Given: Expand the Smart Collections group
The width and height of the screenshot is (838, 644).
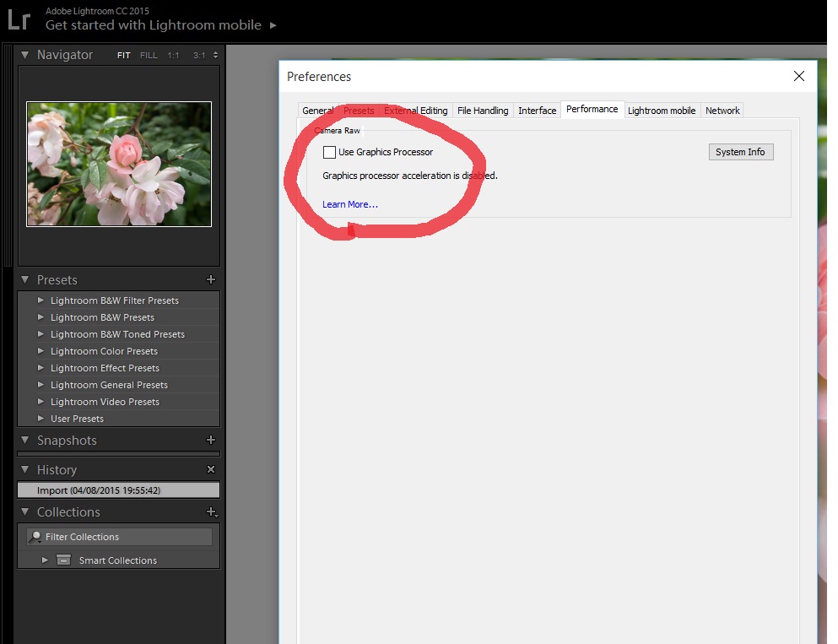Looking at the screenshot, I should pyautogui.click(x=46, y=560).
